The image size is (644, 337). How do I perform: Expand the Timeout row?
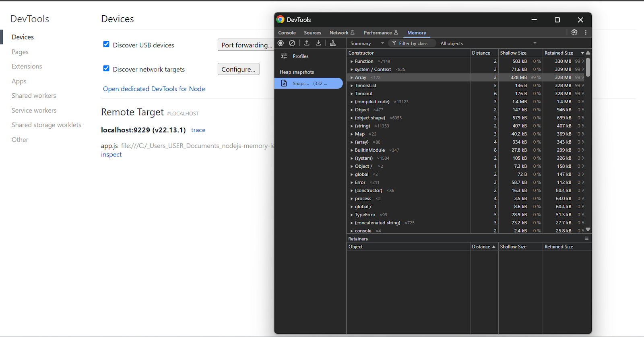pos(351,94)
